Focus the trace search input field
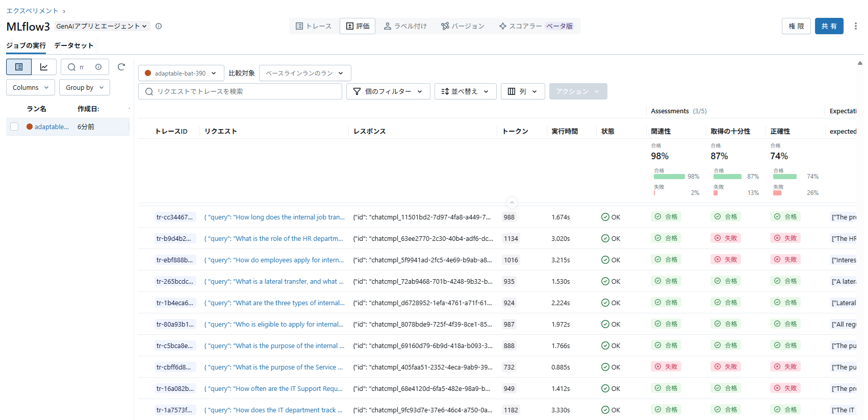 click(x=245, y=91)
